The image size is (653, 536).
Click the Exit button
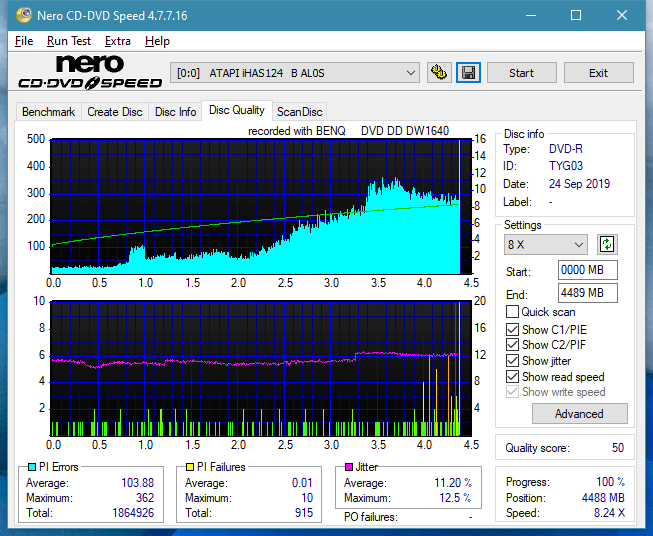598,73
